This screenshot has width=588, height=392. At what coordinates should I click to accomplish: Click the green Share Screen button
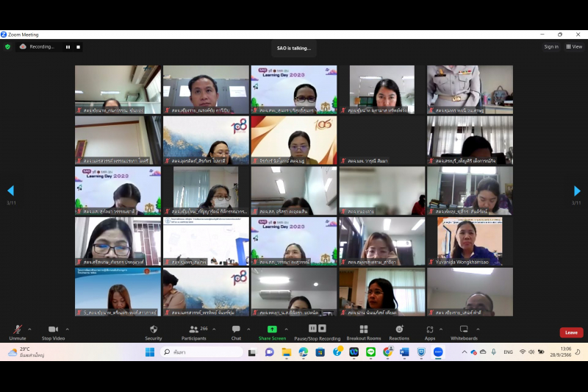click(272, 330)
